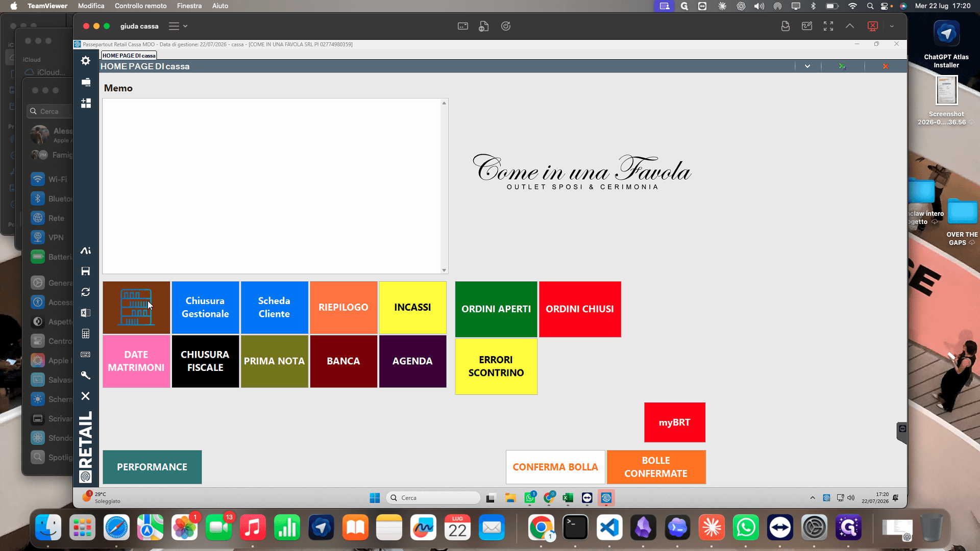Click inside the Memo text area
This screenshot has height=551, width=980.
pos(272,186)
